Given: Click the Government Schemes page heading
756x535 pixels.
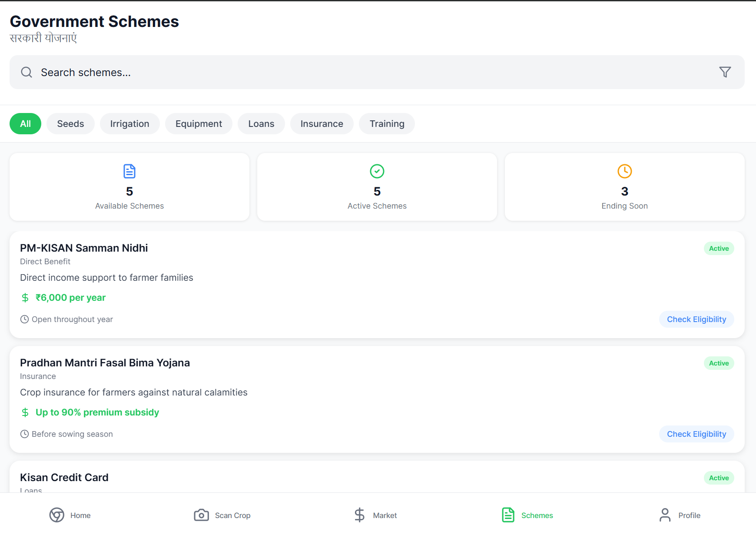Looking at the screenshot, I should point(94,21).
